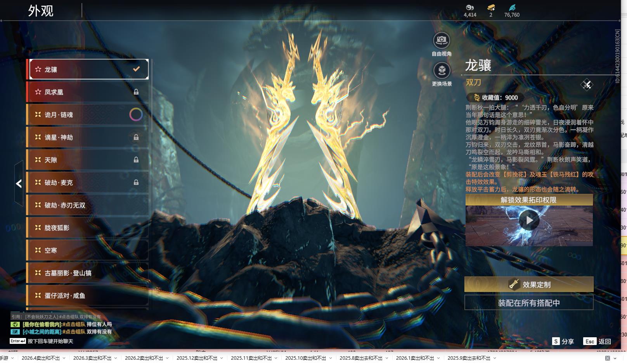Click the dual blades weapon type icon
Image resolution: width=627 pixels, height=364 pixels.
click(x=587, y=85)
